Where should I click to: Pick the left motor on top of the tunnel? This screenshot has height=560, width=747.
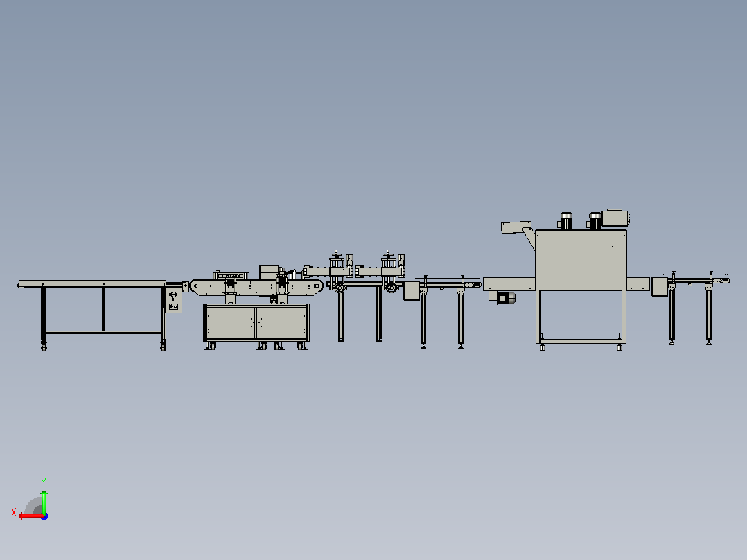(x=565, y=221)
